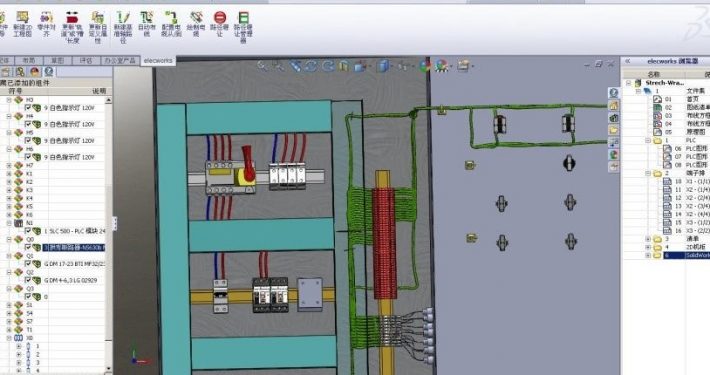Click the house icon in right sidebar strip
Image resolution: width=710 pixels, height=375 pixels.
614,106
